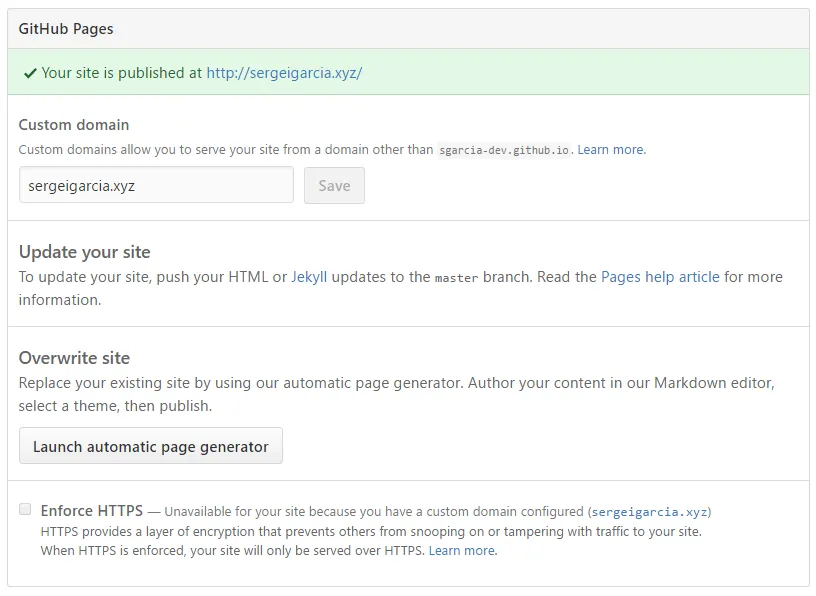The image size is (816, 596).
Task: Click the sgarcia-dev.github.io code text
Action: [504, 150]
